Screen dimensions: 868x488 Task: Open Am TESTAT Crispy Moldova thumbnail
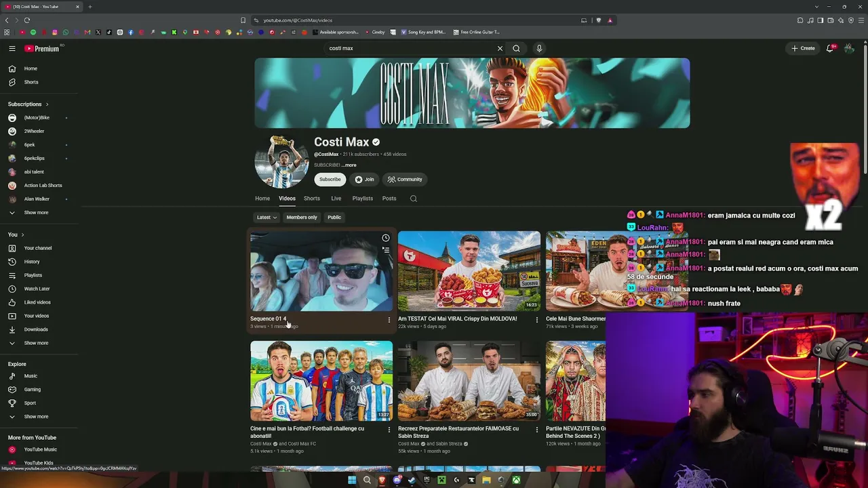pos(469,271)
